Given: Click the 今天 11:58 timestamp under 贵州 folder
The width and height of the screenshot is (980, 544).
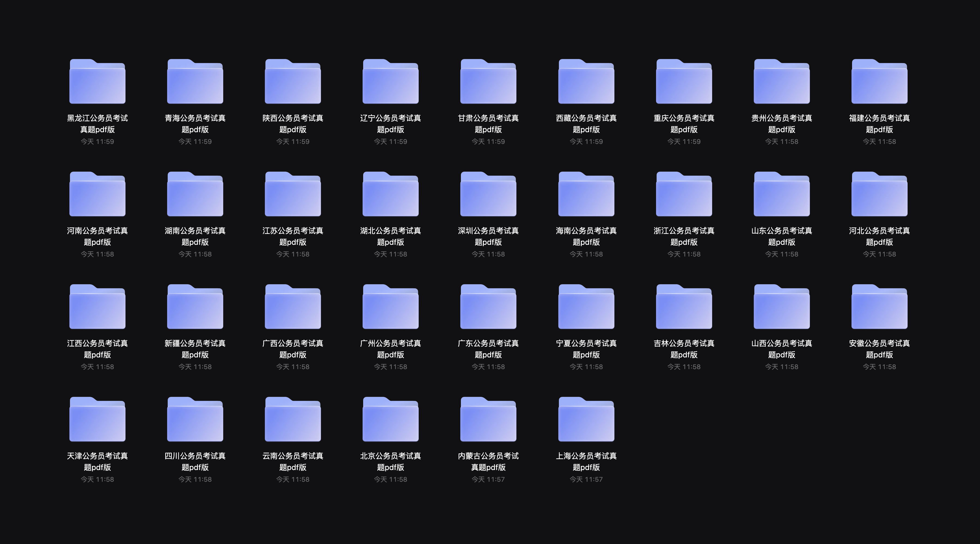Looking at the screenshot, I should pyautogui.click(x=782, y=141).
